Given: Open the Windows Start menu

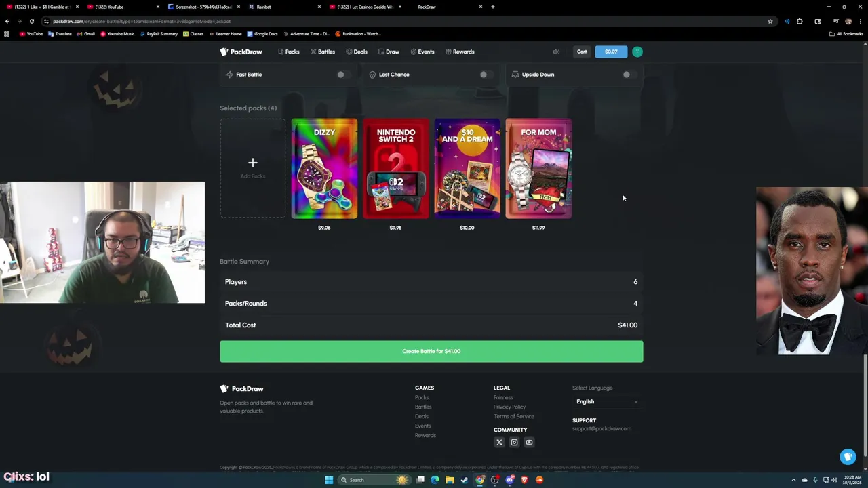Looking at the screenshot, I should 329,480.
